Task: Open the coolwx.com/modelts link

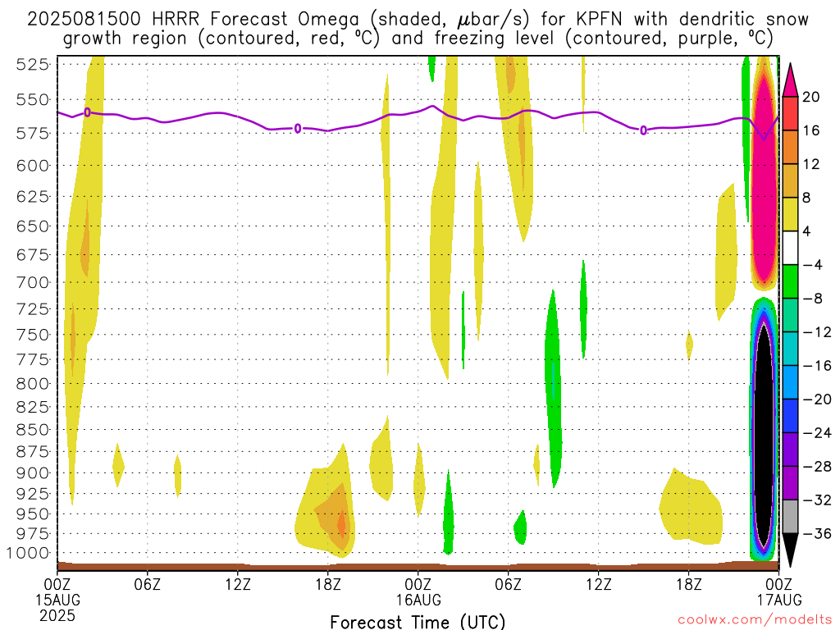Action: pos(755,619)
